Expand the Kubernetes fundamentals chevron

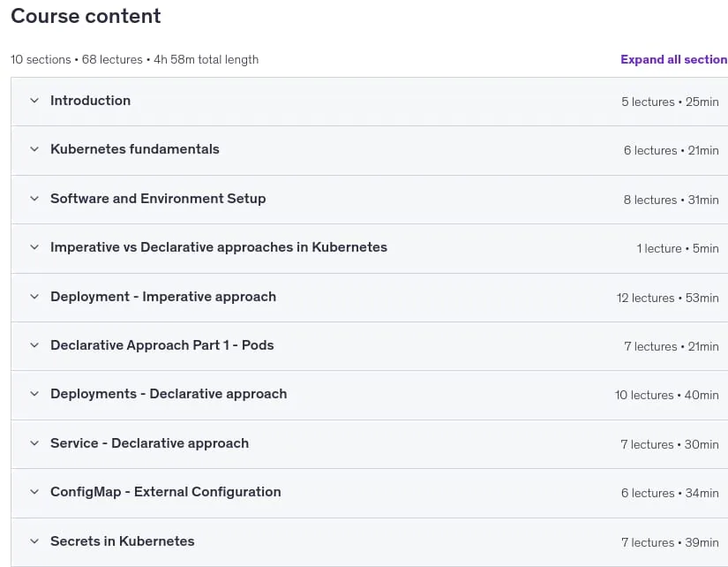(x=34, y=149)
